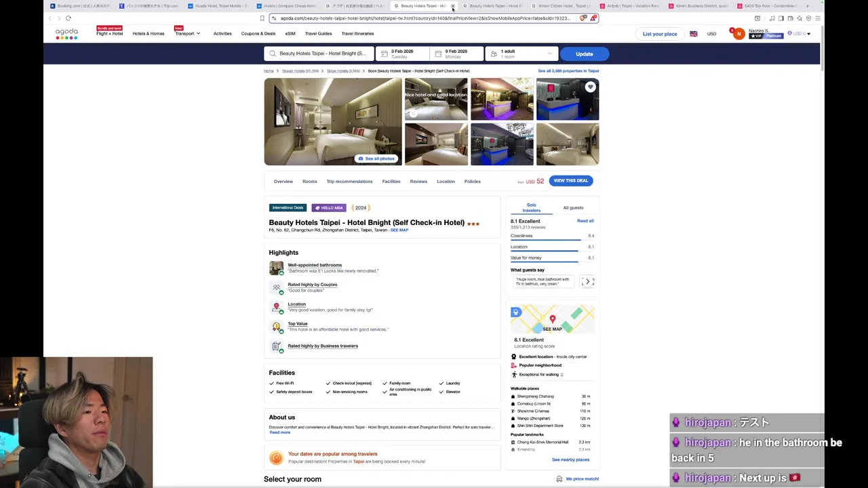Viewport: 868px width, 488px height.
Task: Click the camera icon in See all photos
Action: 361,159
